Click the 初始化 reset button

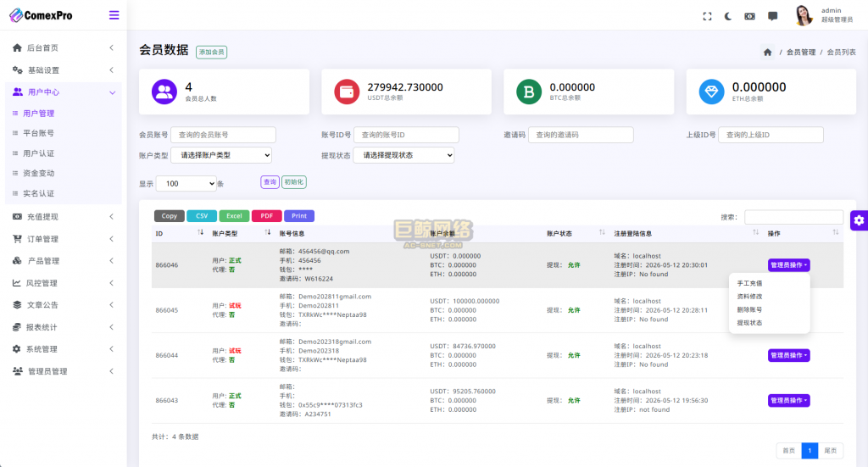(x=294, y=182)
